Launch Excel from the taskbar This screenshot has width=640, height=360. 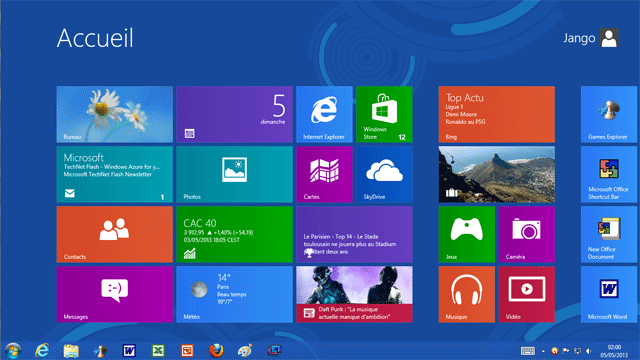[158, 351]
